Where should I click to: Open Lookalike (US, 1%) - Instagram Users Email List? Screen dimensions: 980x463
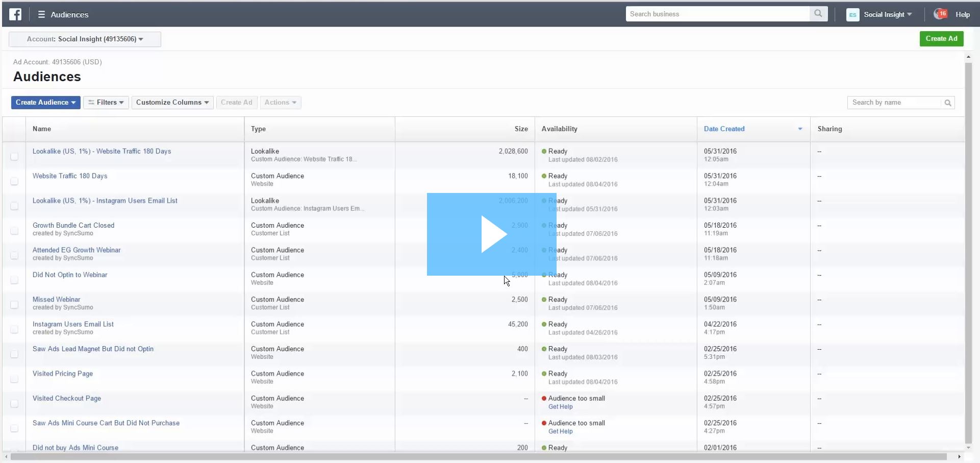[105, 201]
